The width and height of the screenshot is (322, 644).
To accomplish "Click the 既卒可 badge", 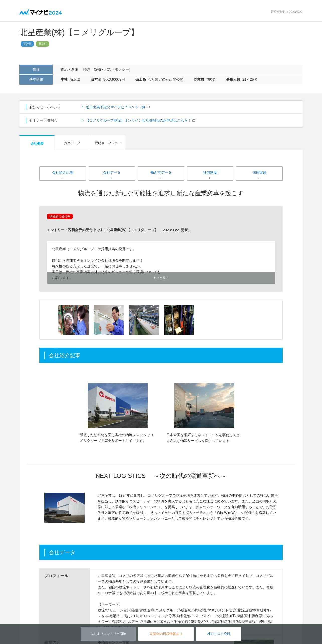I will [x=42, y=44].
